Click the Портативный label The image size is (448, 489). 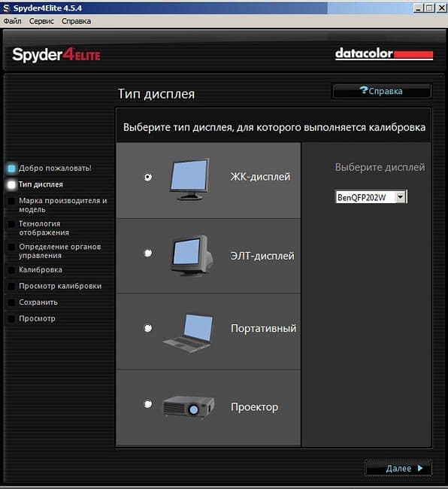click(x=264, y=329)
